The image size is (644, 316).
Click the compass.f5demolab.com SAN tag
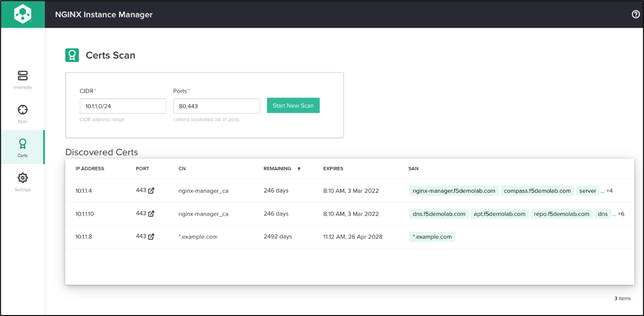[537, 191]
